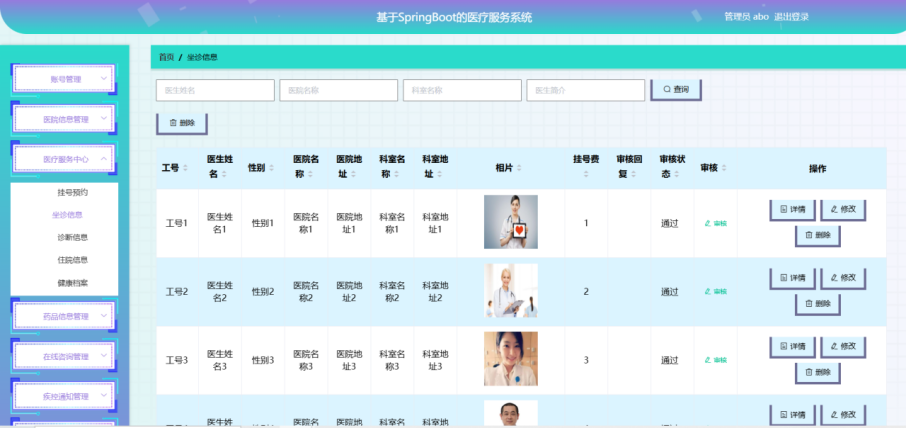The image size is (907, 428).
Task: Go to 首页 in breadcrumb
Action: coord(167,57)
